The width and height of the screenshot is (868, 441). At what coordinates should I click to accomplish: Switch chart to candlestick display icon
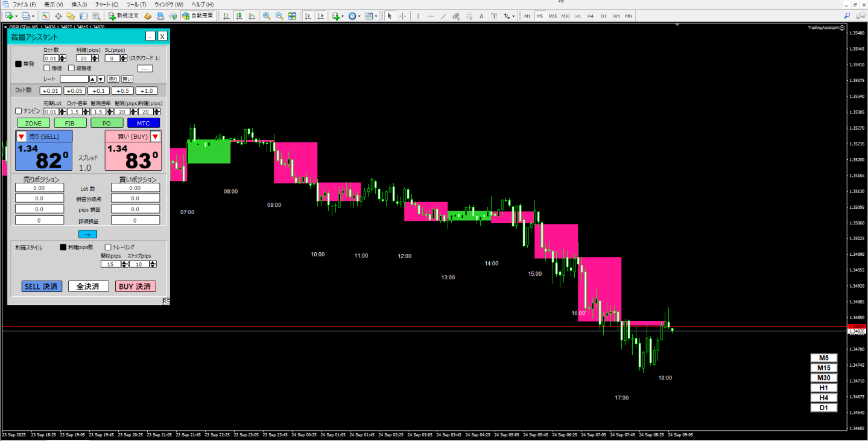[x=239, y=16]
